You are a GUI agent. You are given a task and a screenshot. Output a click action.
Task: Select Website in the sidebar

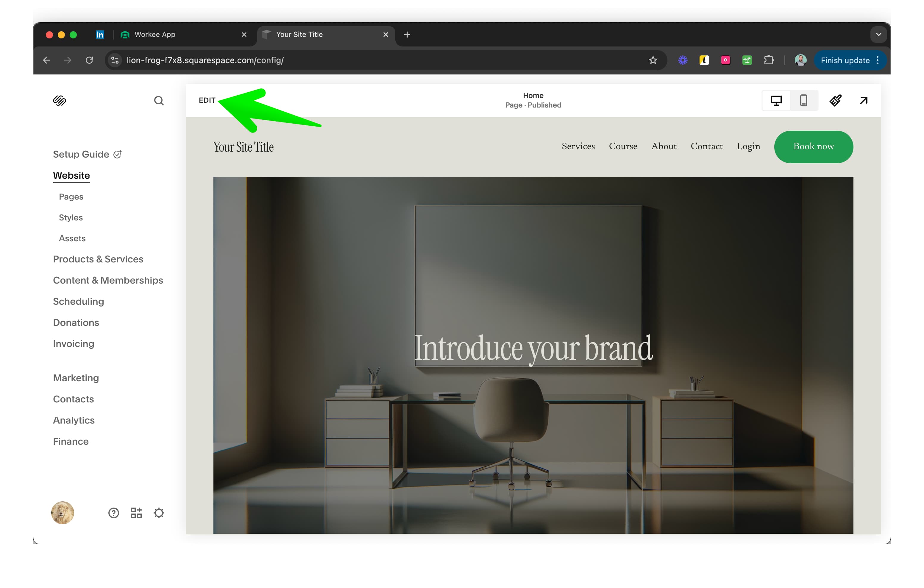71,175
